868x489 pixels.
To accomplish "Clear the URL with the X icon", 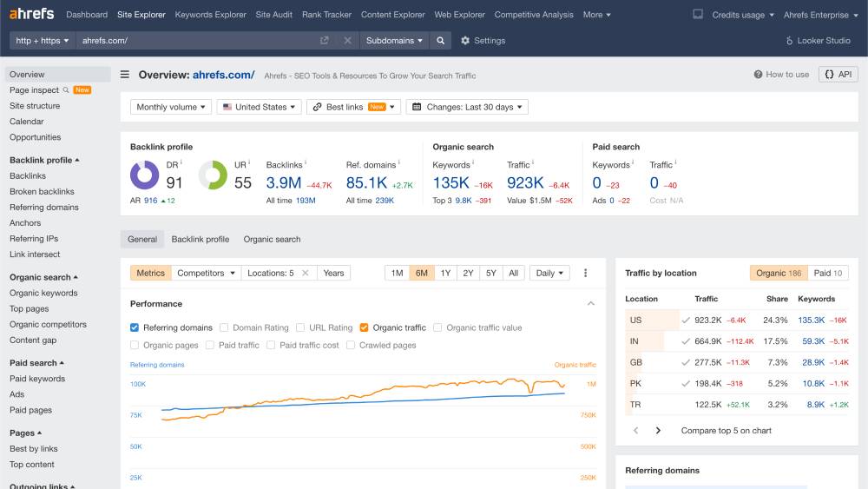I will pos(347,41).
